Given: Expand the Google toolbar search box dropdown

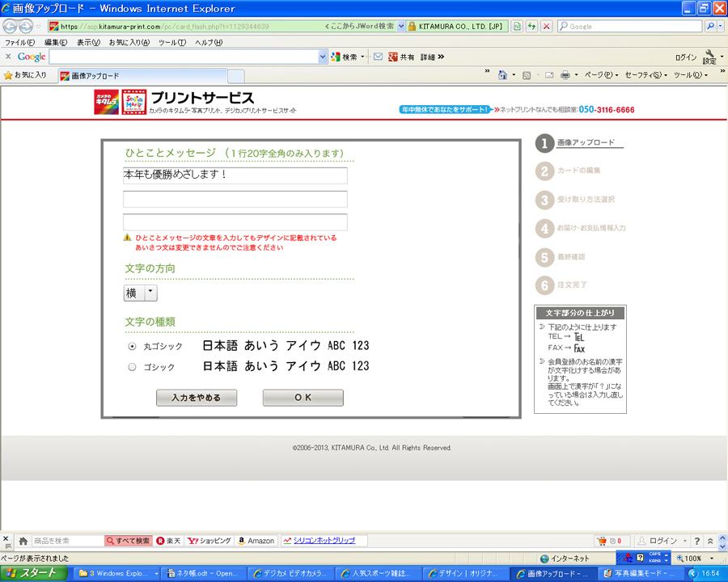Looking at the screenshot, I should tap(323, 57).
